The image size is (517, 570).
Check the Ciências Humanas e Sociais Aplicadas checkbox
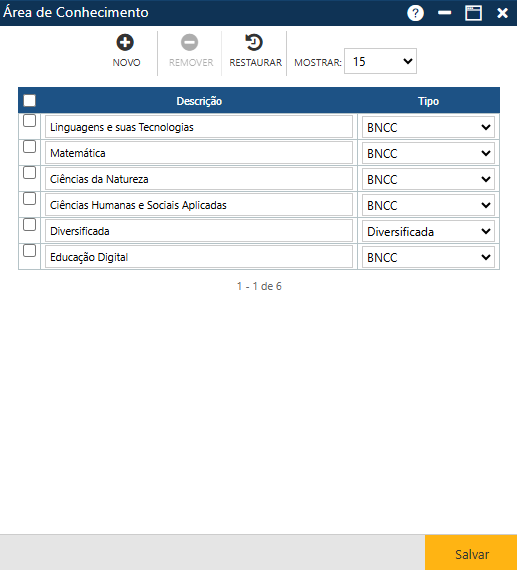point(29,199)
